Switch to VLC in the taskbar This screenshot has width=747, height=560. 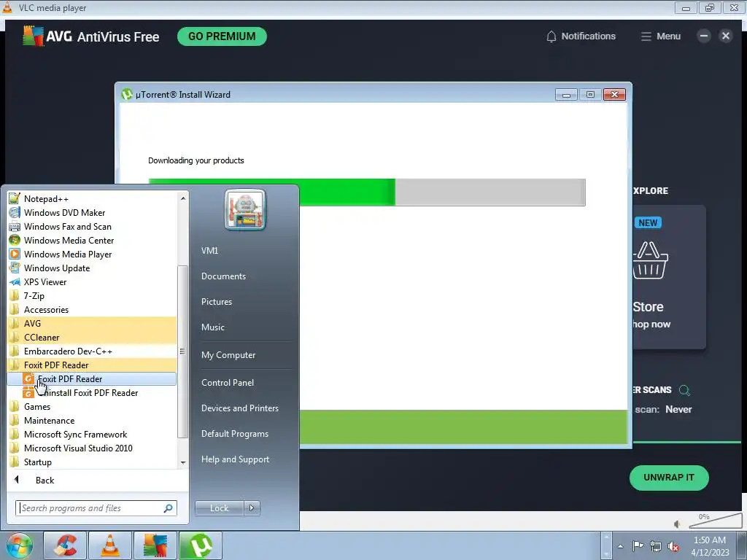point(110,545)
